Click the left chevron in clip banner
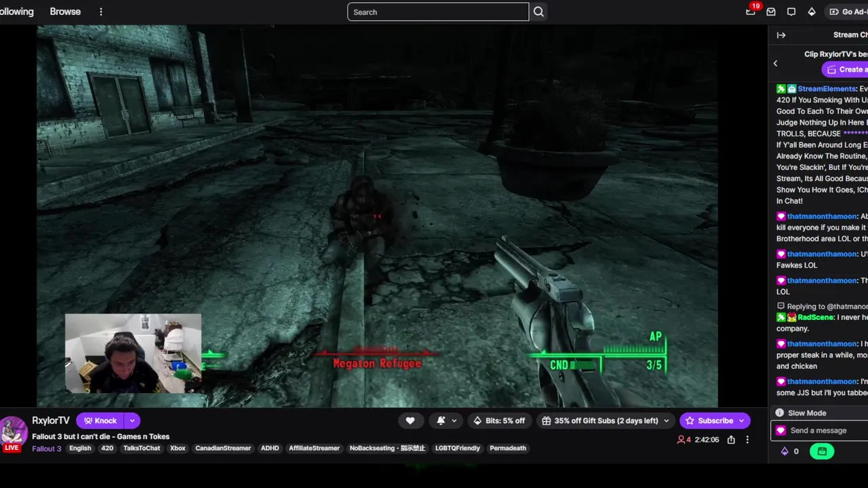 click(x=775, y=63)
